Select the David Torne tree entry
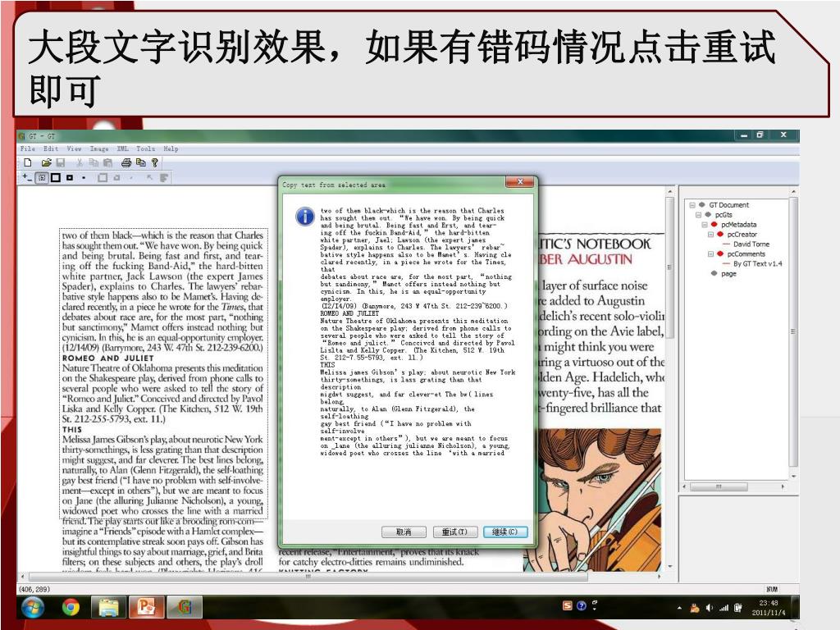This screenshot has width=840, height=630. (751, 244)
